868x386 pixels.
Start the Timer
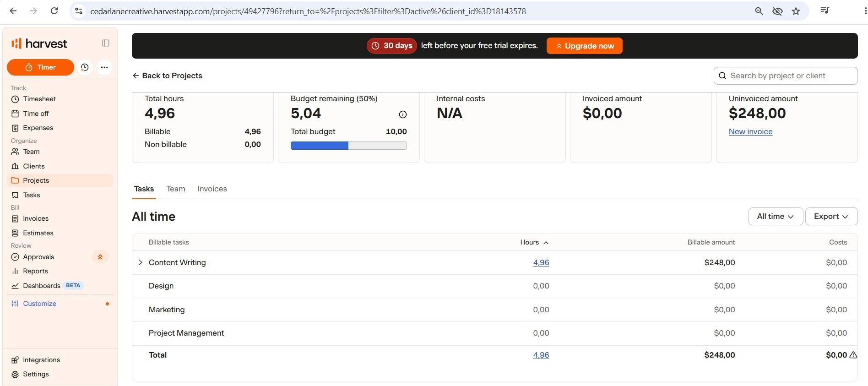pyautogui.click(x=40, y=67)
